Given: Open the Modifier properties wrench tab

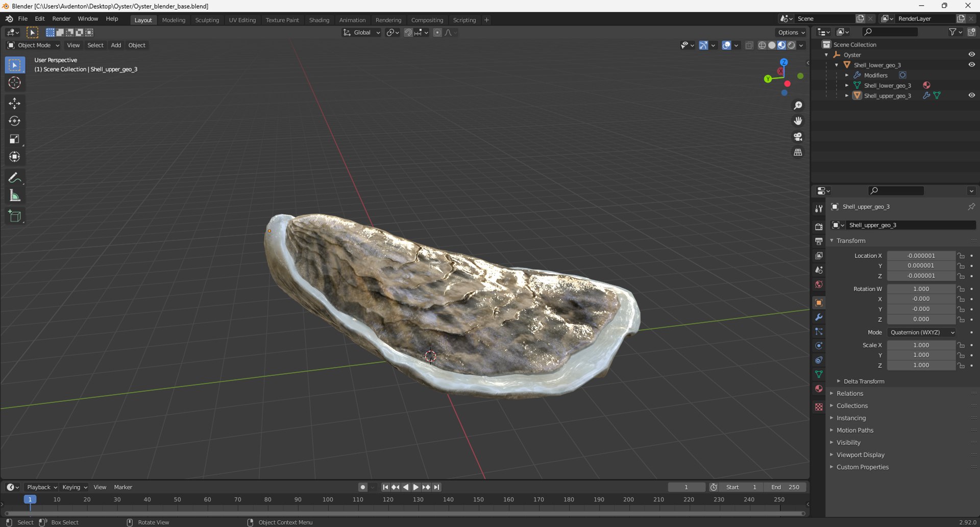Looking at the screenshot, I should (x=819, y=317).
